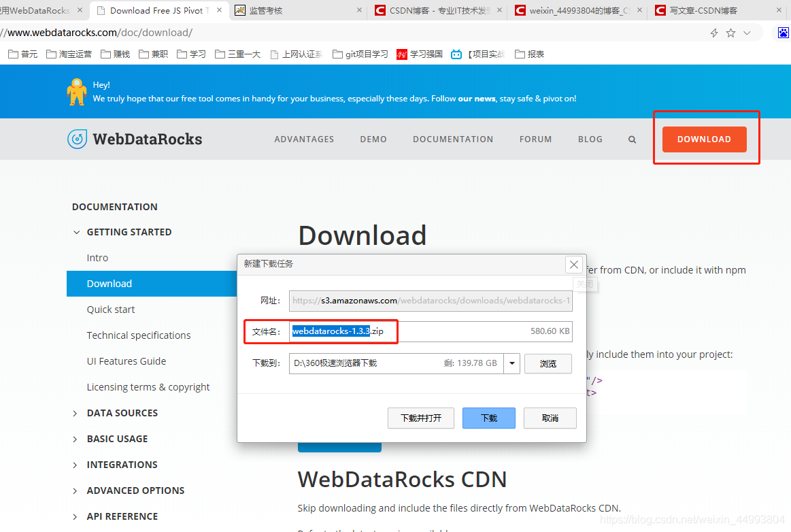This screenshot has width=791, height=532.
Task: Open DEMO in the site navigation
Action: point(373,139)
